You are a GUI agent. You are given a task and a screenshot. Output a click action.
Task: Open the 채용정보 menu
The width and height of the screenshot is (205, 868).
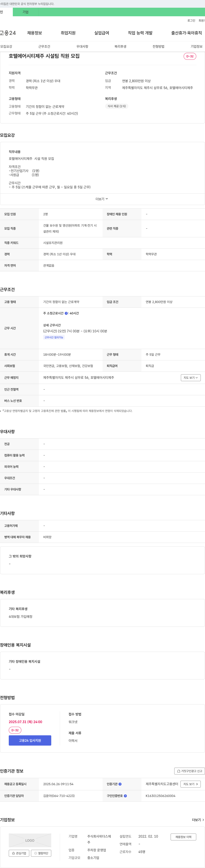pyautogui.click(x=35, y=33)
